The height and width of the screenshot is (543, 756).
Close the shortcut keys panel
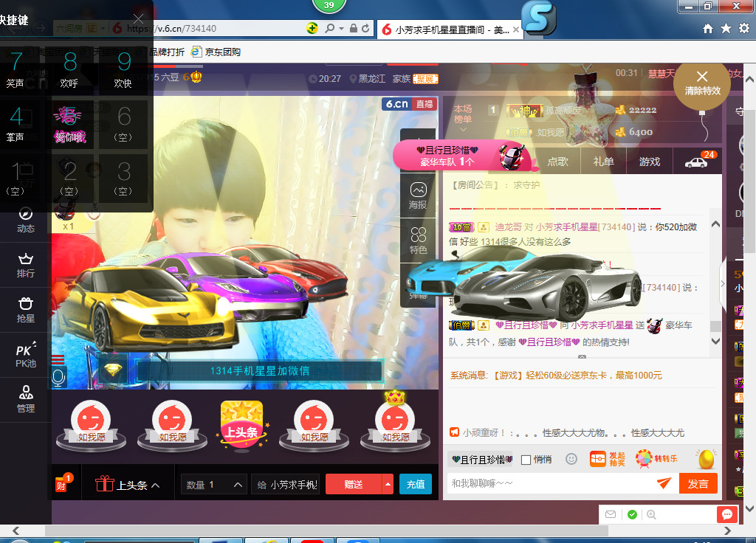(x=138, y=18)
